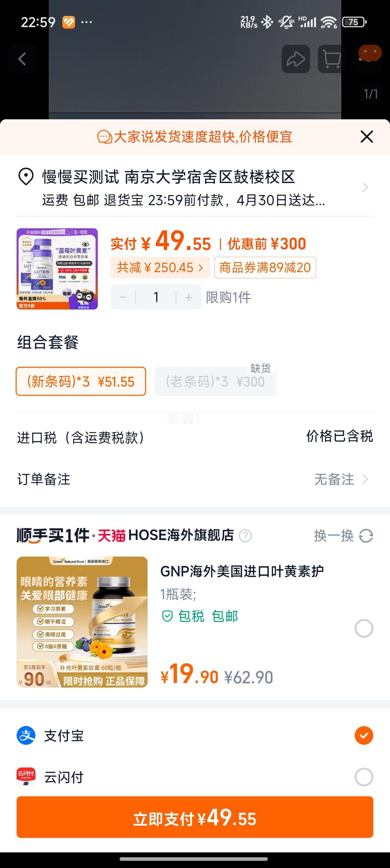
Task: Tap the question mark help icon
Action: [x=245, y=535]
